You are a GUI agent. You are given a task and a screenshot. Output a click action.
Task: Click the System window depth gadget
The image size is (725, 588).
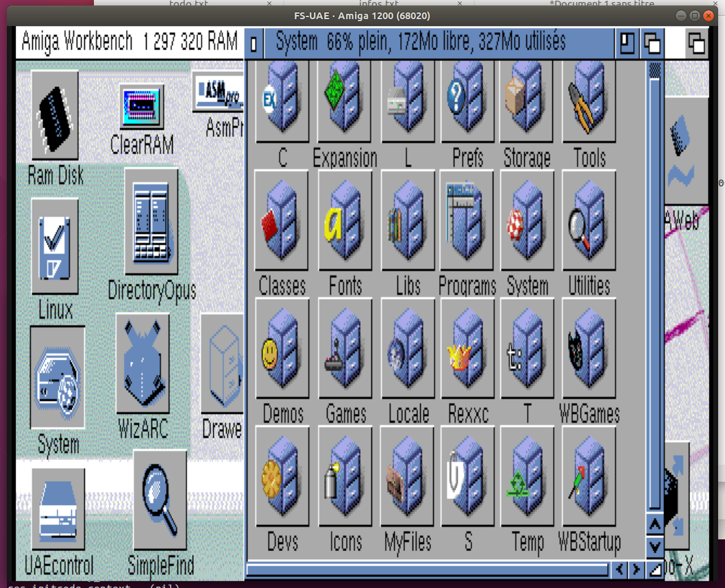(x=652, y=44)
